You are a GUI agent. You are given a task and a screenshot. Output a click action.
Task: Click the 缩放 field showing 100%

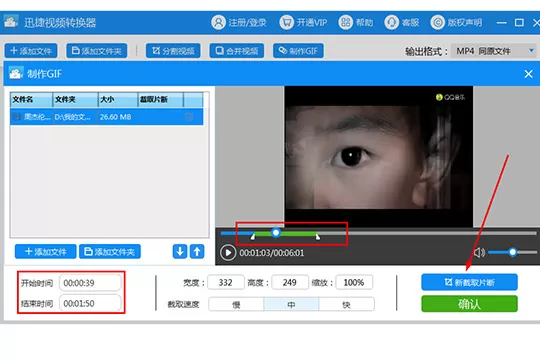[x=354, y=282]
